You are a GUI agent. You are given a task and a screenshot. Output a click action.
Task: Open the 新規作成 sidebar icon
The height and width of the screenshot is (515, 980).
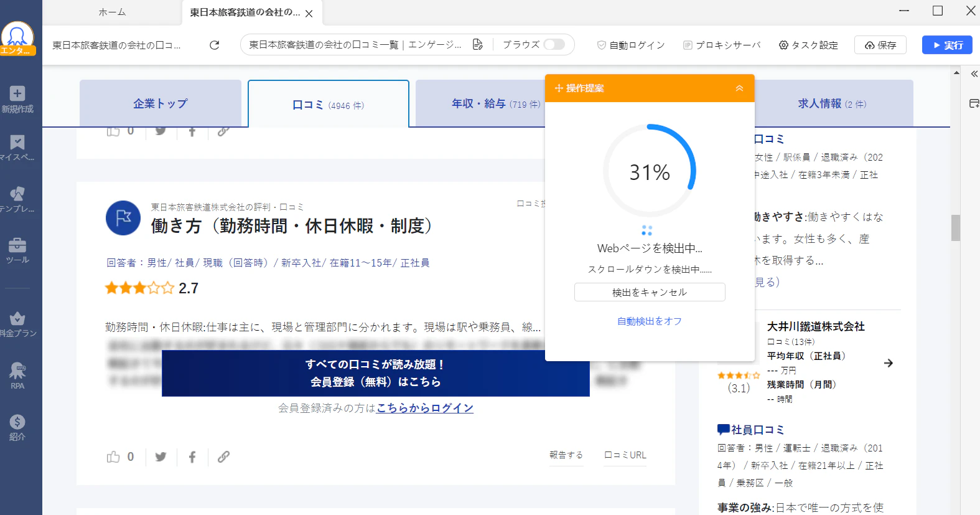click(17, 100)
